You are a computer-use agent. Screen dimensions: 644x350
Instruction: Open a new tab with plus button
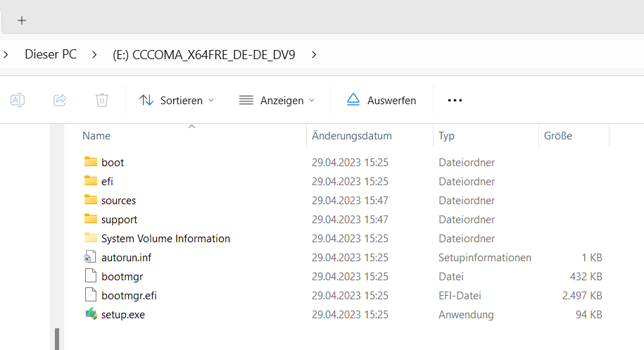pyautogui.click(x=22, y=20)
